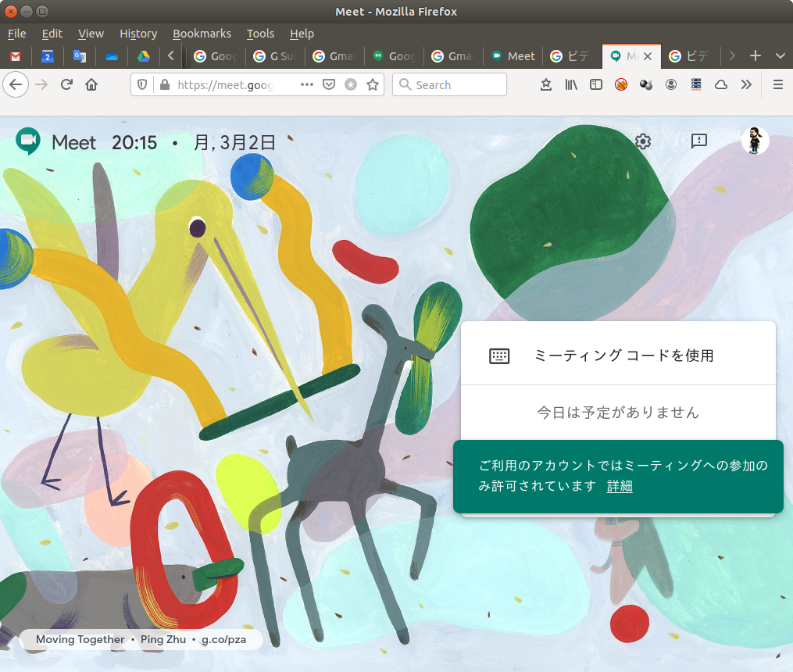Image resolution: width=793 pixels, height=672 pixels.
Task: Open the account profile avatar
Action: tap(755, 141)
